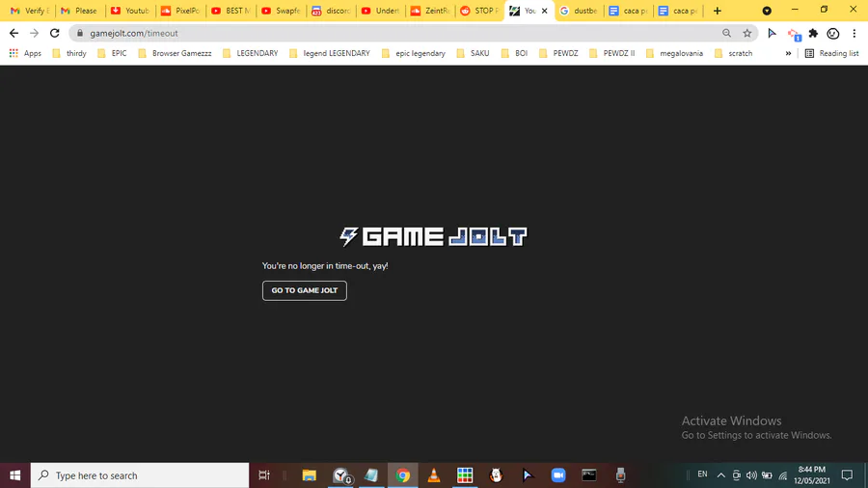
Task: Open the zoom magnifier icon in the address bar
Action: click(x=727, y=33)
